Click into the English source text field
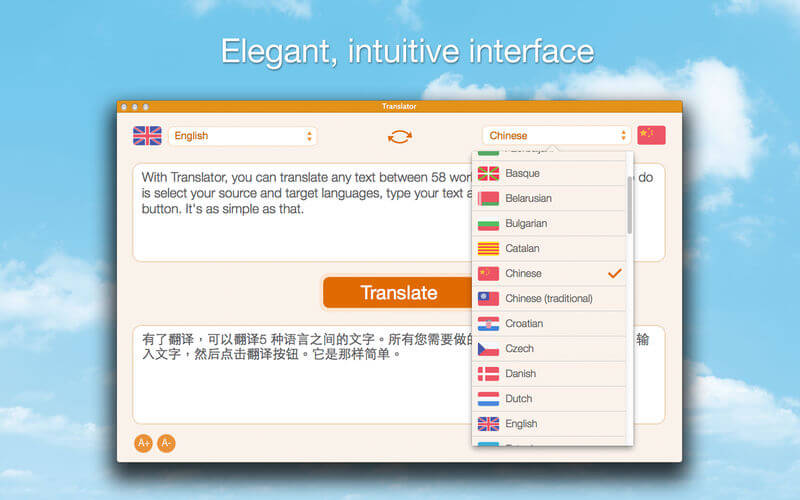 pyautogui.click(x=302, y=212)
